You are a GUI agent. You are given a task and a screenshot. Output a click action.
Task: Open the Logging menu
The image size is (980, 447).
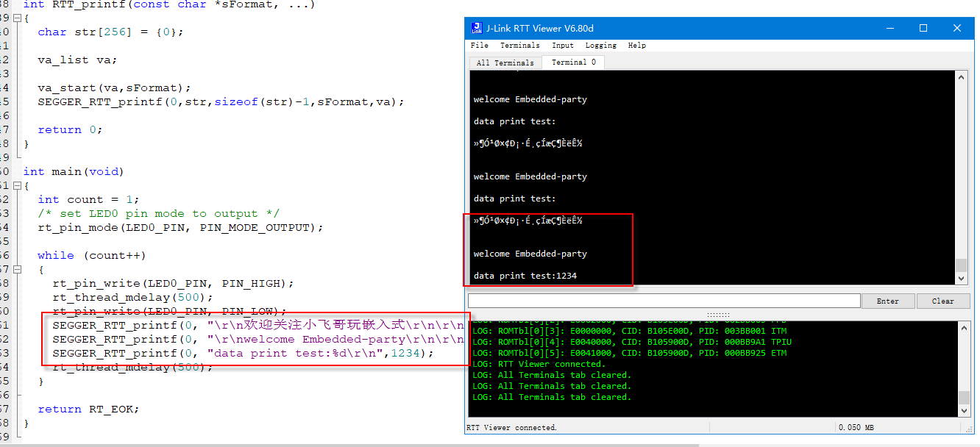[x=600, y=46]
